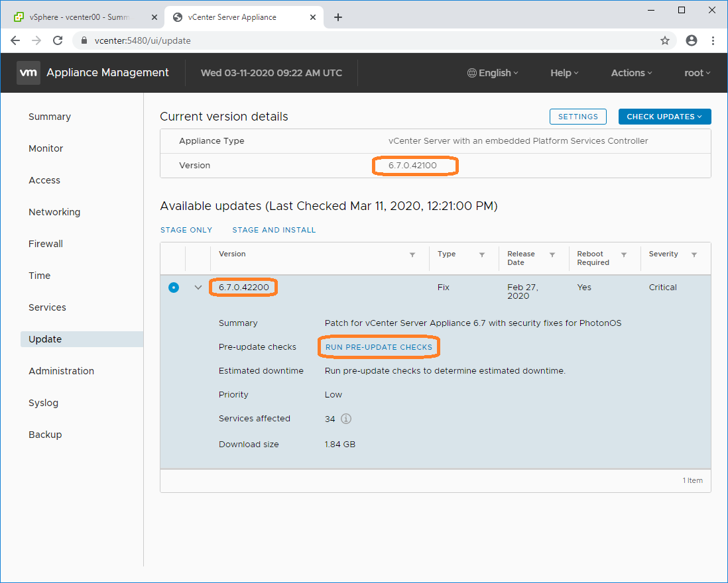The height and width of the screenshot is (583, 728).
Task: Open the Check Updates dropdown button
Action: (664, 117)
